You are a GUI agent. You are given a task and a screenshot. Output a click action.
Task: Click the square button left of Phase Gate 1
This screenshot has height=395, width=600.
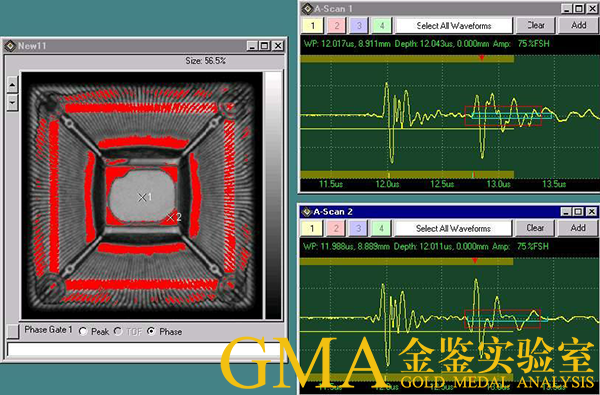coord(13,331)
